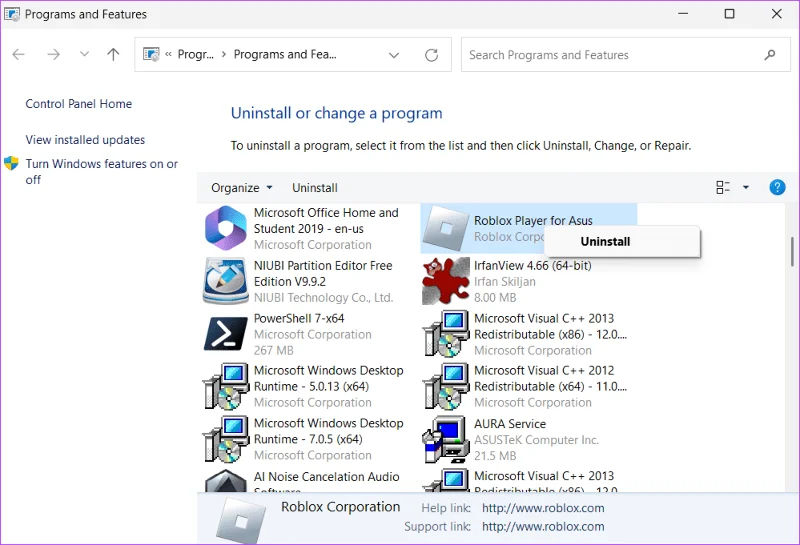Viewport: 800px width, 545px height.
Task: Click the Progr... breadcrumb segment
Action: [195, 54]
